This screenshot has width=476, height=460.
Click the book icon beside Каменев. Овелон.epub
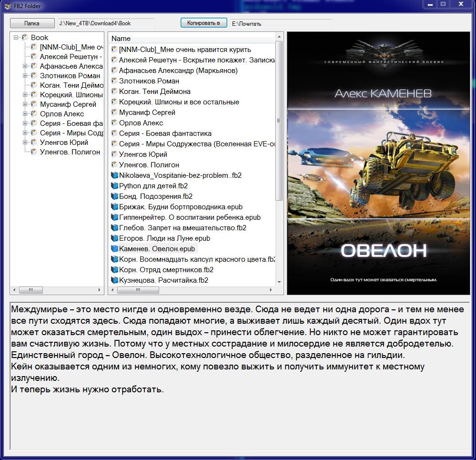[114, 249]
